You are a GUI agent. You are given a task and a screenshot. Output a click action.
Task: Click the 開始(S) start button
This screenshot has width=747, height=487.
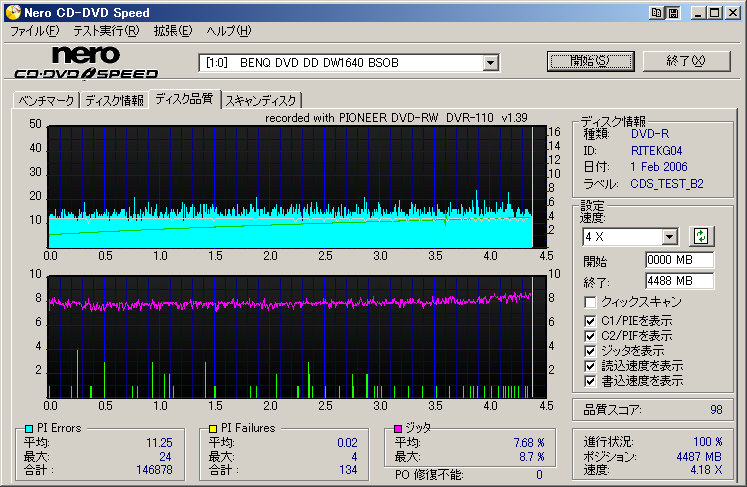point(590,61)
